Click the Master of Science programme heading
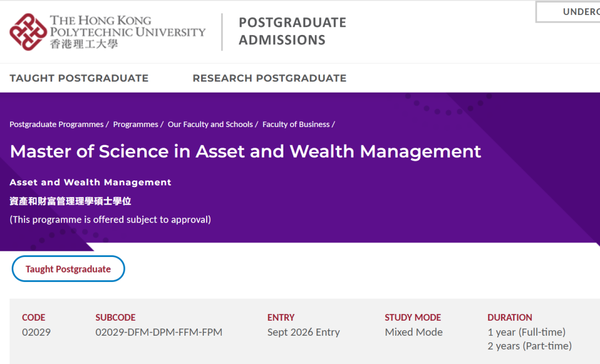The height and width of the screenshot is (364, 600). 246,151
